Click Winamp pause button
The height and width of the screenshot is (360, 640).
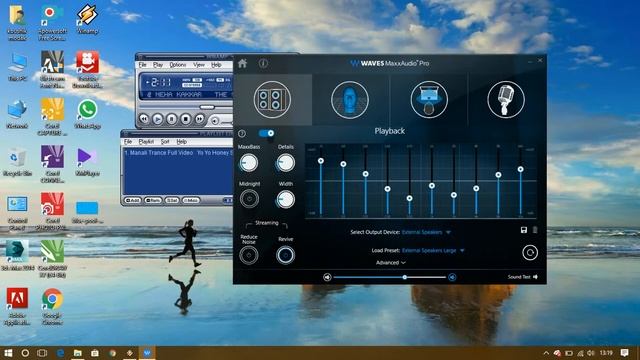pos(171,119)
